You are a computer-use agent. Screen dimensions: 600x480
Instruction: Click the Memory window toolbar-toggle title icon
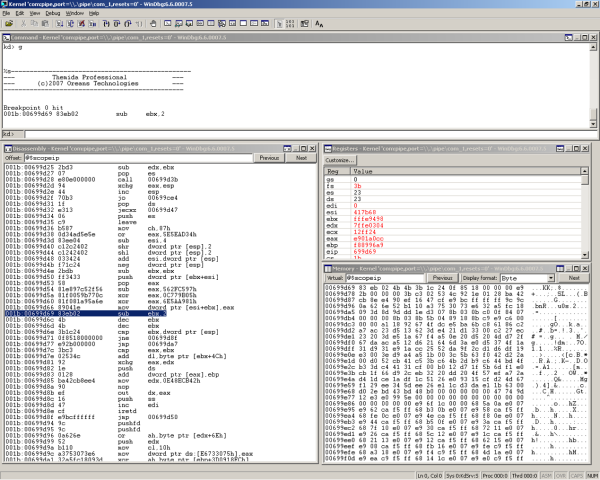click(560, 268)
